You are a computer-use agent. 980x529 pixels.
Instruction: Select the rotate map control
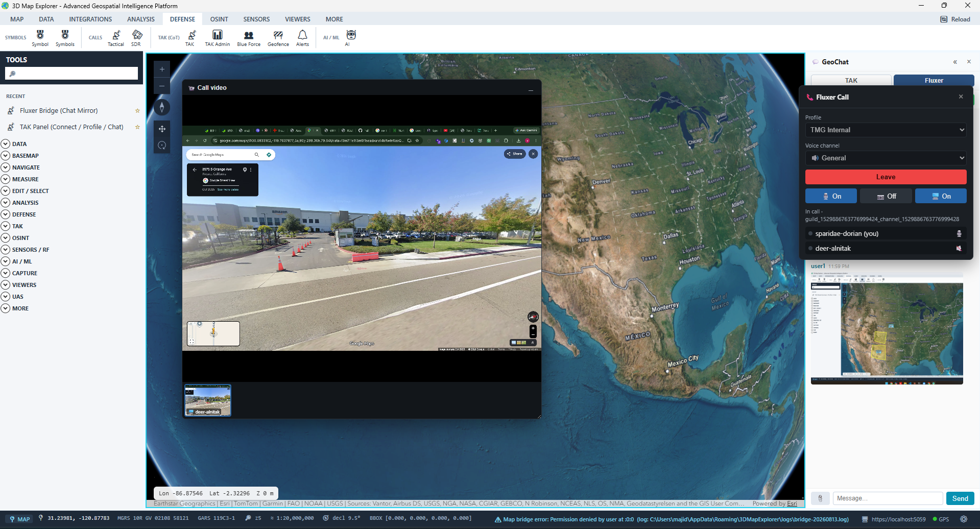click(x=162, y=146)
